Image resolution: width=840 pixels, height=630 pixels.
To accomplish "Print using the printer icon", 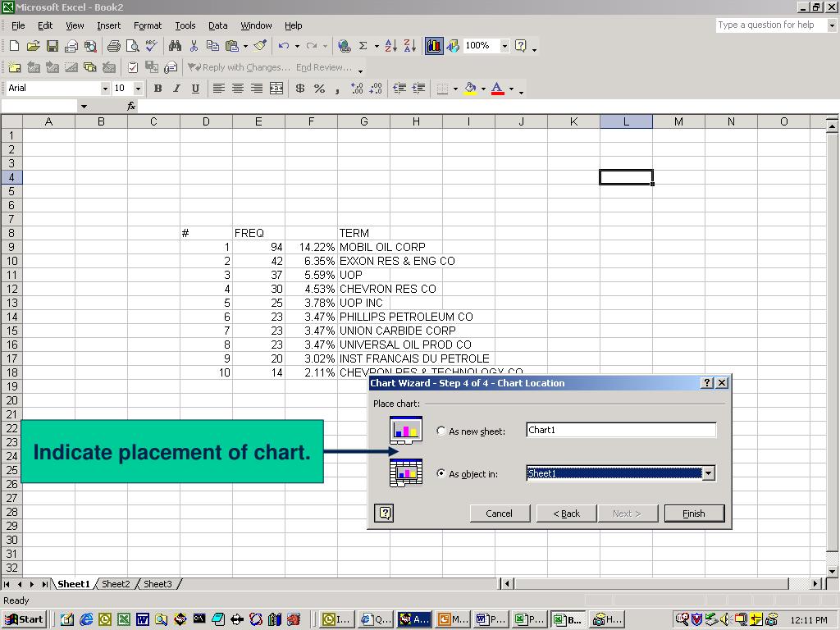I will pyautogui.click(x=113, y=46).
